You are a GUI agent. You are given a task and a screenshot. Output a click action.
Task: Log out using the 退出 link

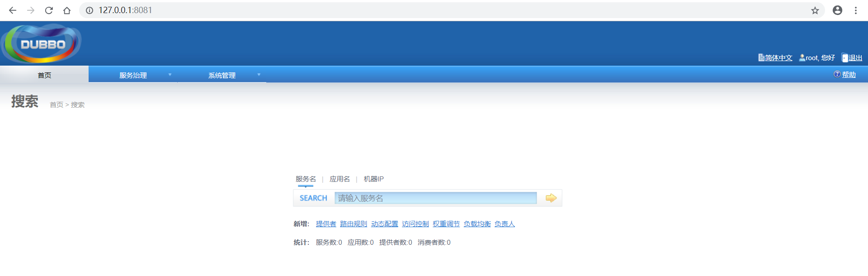tap(855, 58)
